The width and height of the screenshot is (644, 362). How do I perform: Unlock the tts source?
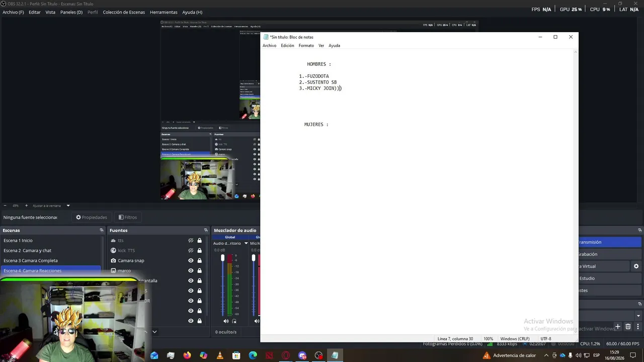[x=199, y=240]
